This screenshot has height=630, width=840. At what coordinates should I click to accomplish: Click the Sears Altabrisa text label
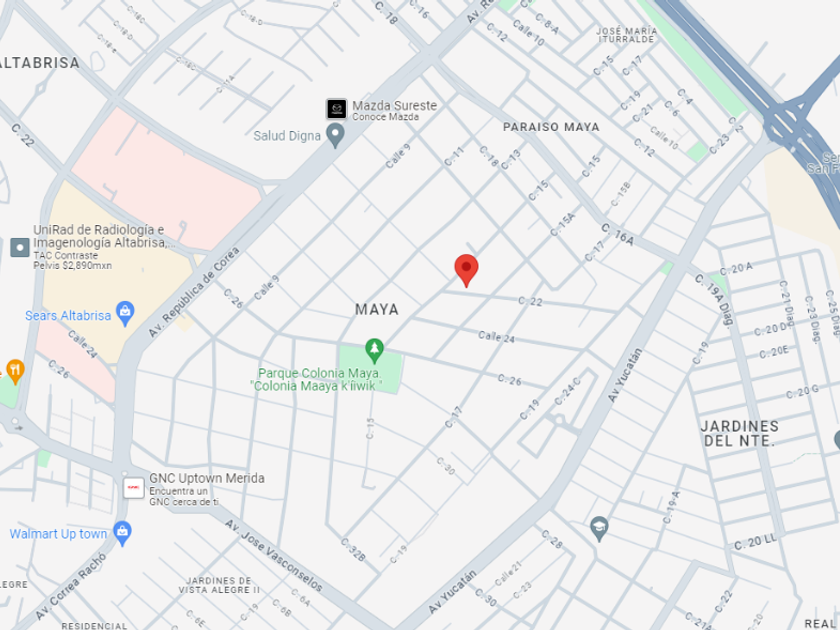[68, 316]
